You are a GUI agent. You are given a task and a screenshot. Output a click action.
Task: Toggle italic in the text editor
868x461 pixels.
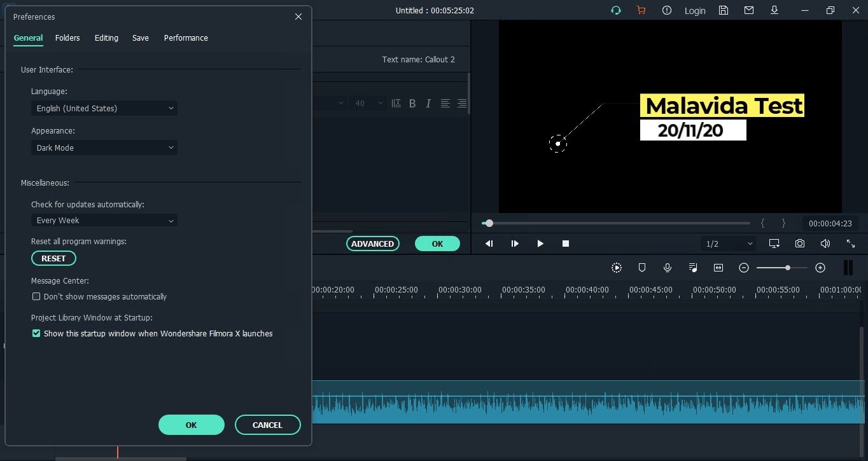428,103
